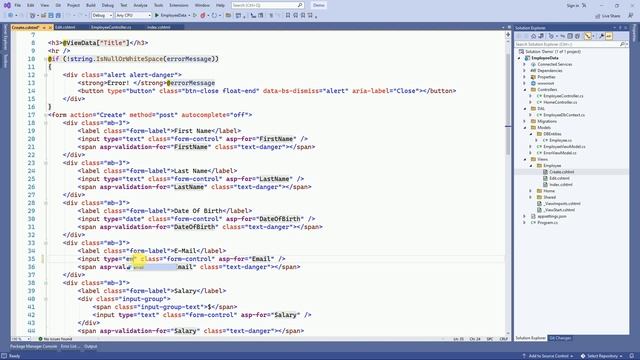
Task: Switch to the Git Changes tab
Action: click(x=560, y=338)
